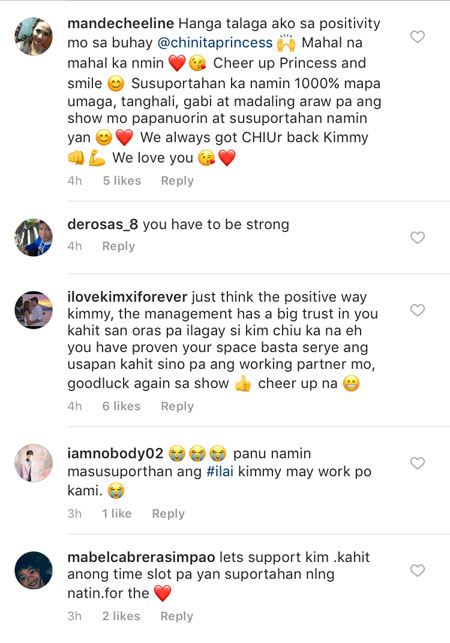
Task: Open the @chinitaprincess mention link
Action: 215,43
